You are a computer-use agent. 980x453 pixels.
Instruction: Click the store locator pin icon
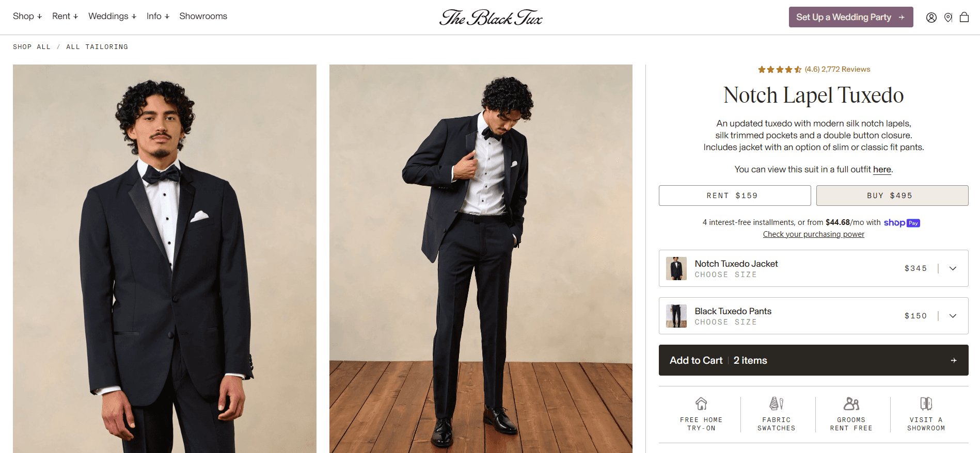[948, 17]
